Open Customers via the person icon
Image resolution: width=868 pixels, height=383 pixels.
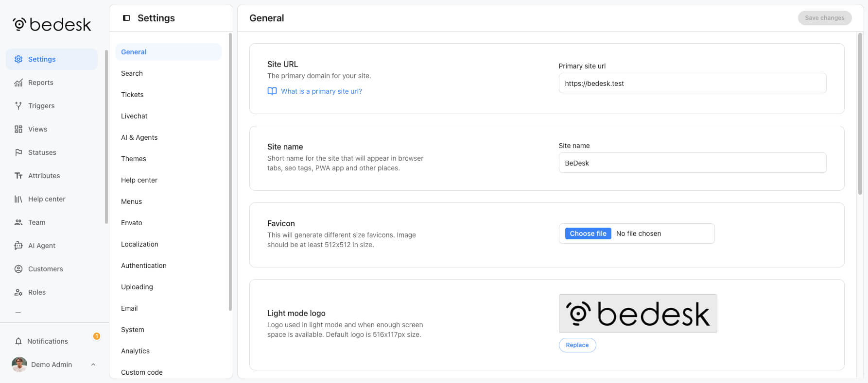[x=18, y=269]
